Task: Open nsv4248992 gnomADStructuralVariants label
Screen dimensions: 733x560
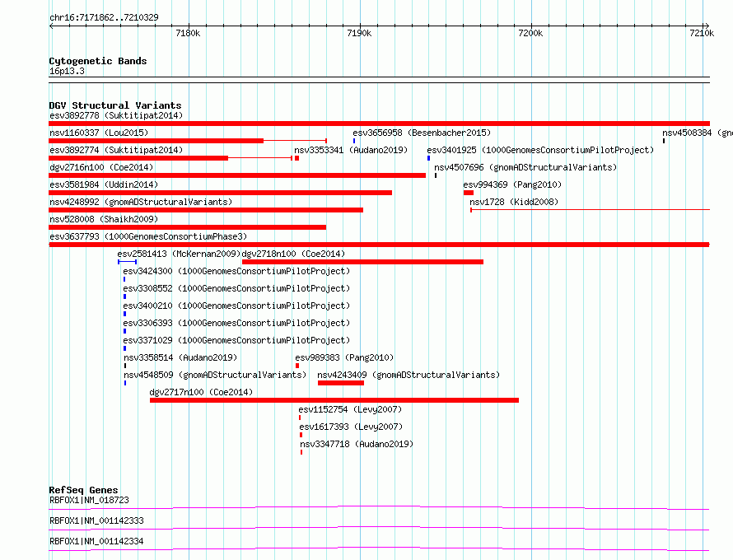Action: [141, 202]
